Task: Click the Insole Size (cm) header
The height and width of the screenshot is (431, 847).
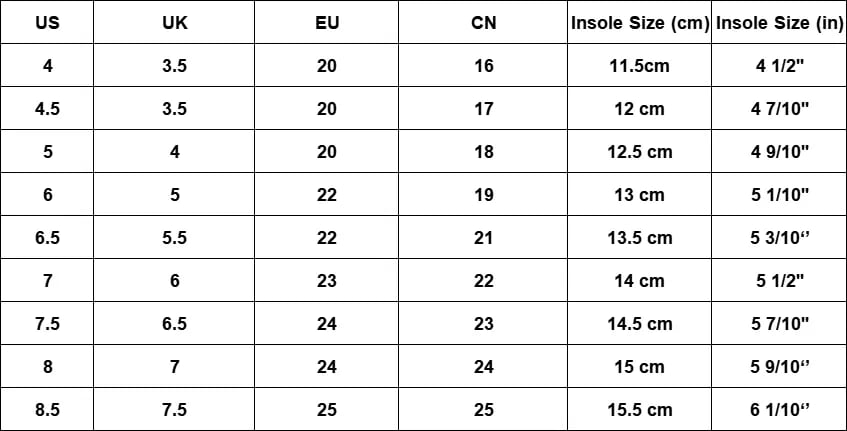Action: (640, 23)
